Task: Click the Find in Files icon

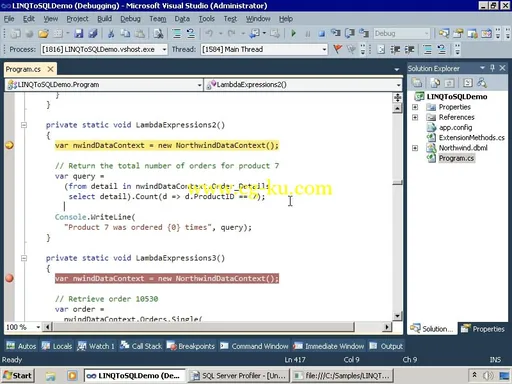Action: tap(158, 33)
